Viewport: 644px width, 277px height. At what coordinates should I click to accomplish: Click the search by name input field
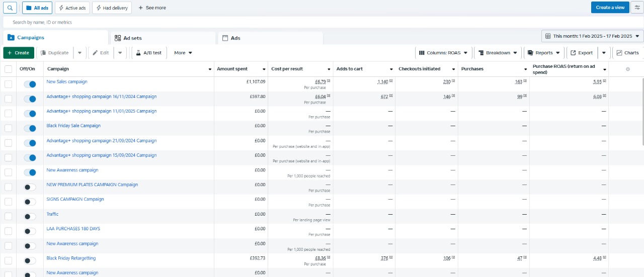[x=201, y=22]
